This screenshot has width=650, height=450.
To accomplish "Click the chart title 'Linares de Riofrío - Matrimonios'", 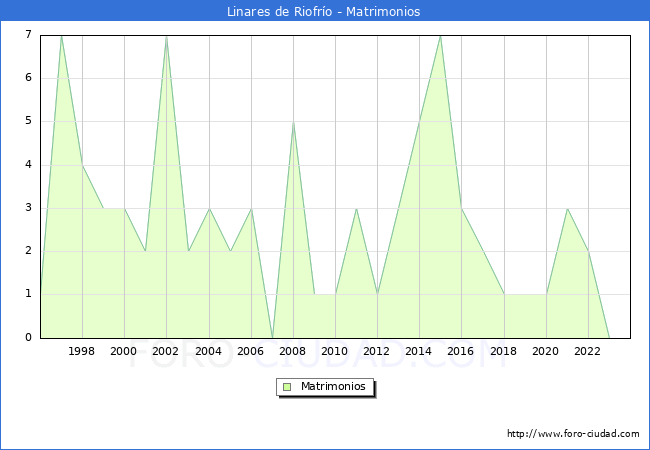I will [323, 11].
